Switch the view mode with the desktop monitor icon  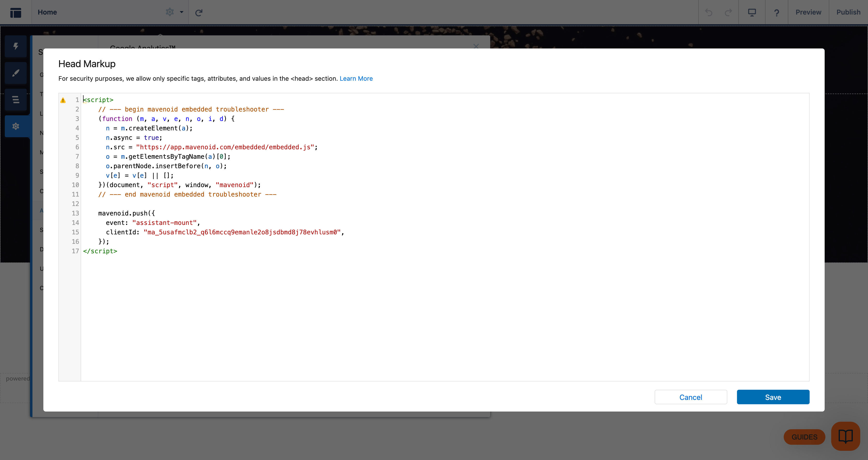point(752,12)
